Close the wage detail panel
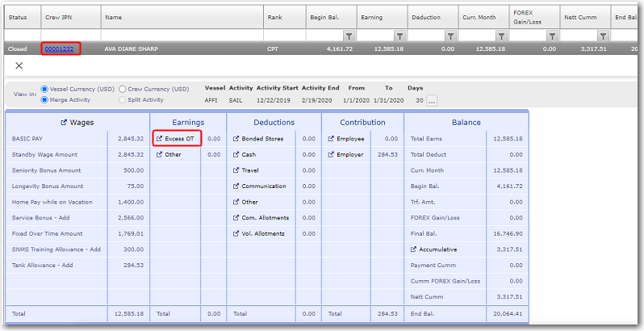644x331 pixels. pos(19,65)
